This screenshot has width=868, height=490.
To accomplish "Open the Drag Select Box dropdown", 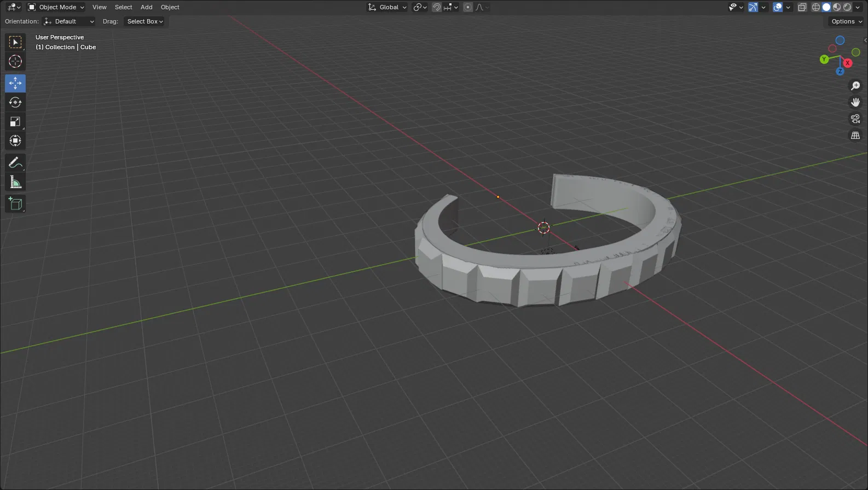I will click(145, 21).
